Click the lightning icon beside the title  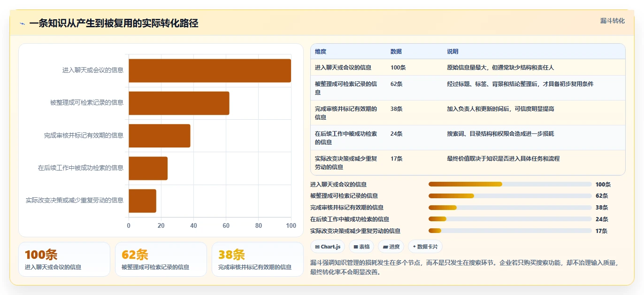tap(22, 23)
